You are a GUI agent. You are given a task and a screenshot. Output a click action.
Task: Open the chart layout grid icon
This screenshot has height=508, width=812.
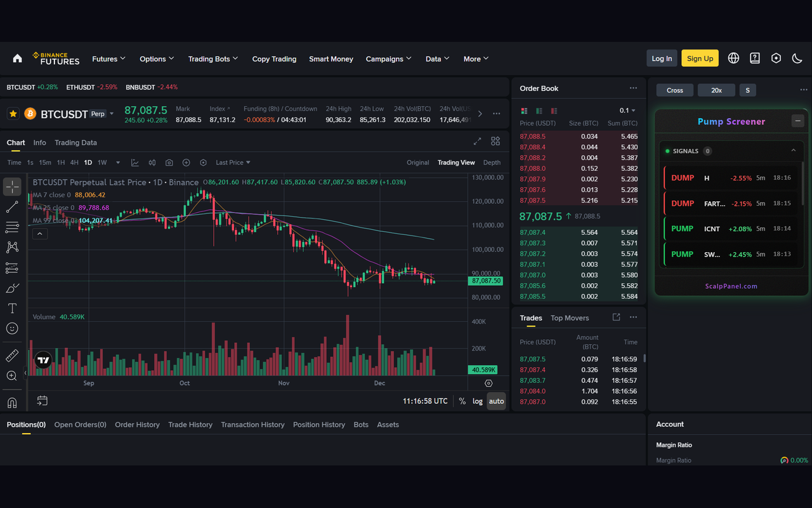[x=495, y=141]
